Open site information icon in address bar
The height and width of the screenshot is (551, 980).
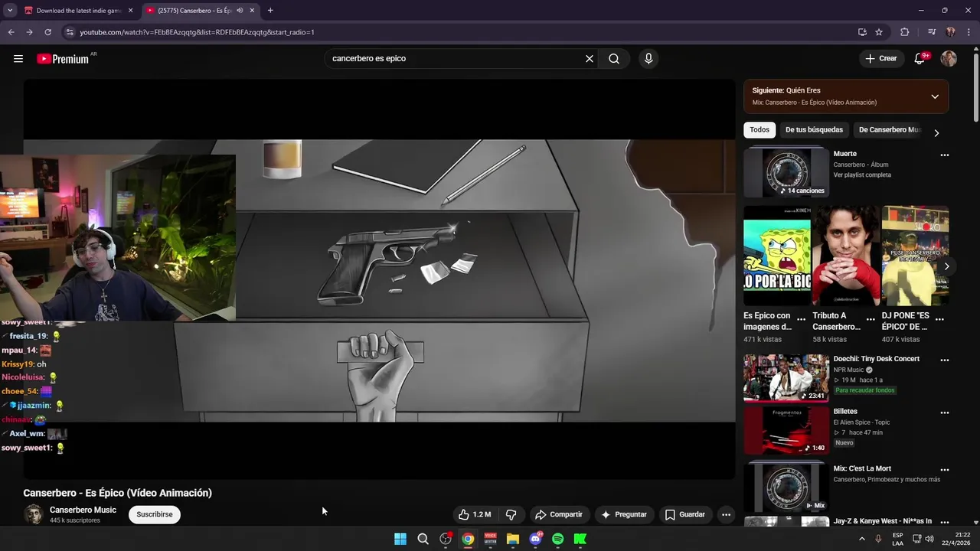click(70, 32)
